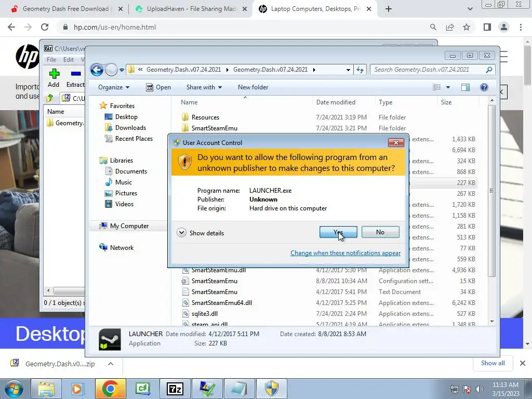Open Share with dropdown

coord(204,87)
